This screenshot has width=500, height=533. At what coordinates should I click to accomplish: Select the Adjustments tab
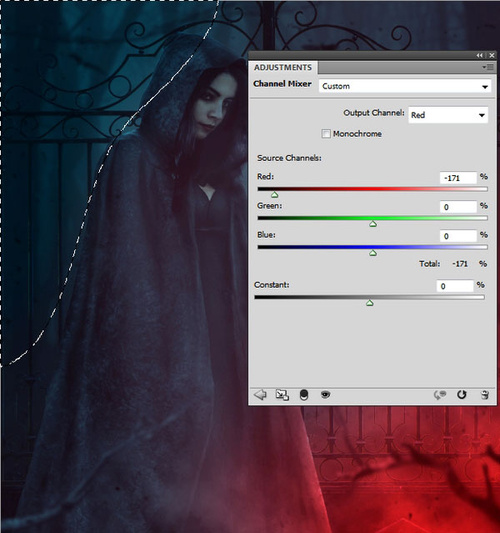coord(283,67)
